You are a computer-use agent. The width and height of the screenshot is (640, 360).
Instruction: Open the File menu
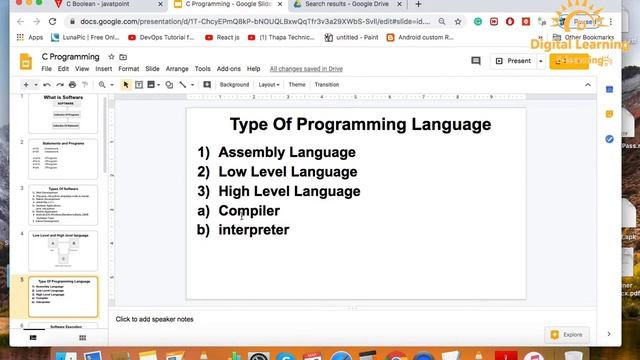pyautogui.click(x=47, y=69)
